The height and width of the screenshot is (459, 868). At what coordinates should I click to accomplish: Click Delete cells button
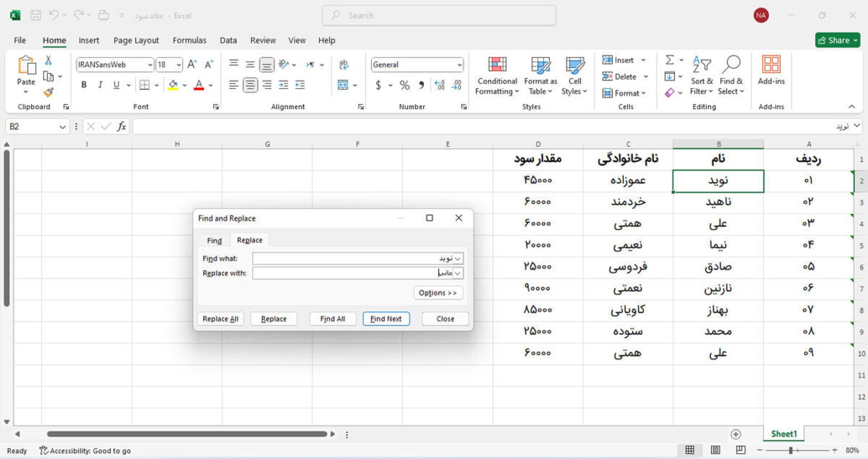click(x=619, y=76)
